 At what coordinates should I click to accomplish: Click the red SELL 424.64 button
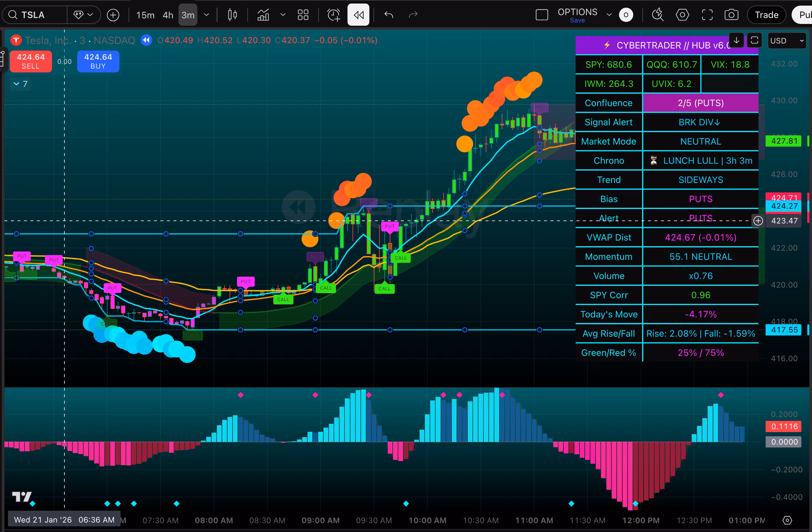[31, 61]
